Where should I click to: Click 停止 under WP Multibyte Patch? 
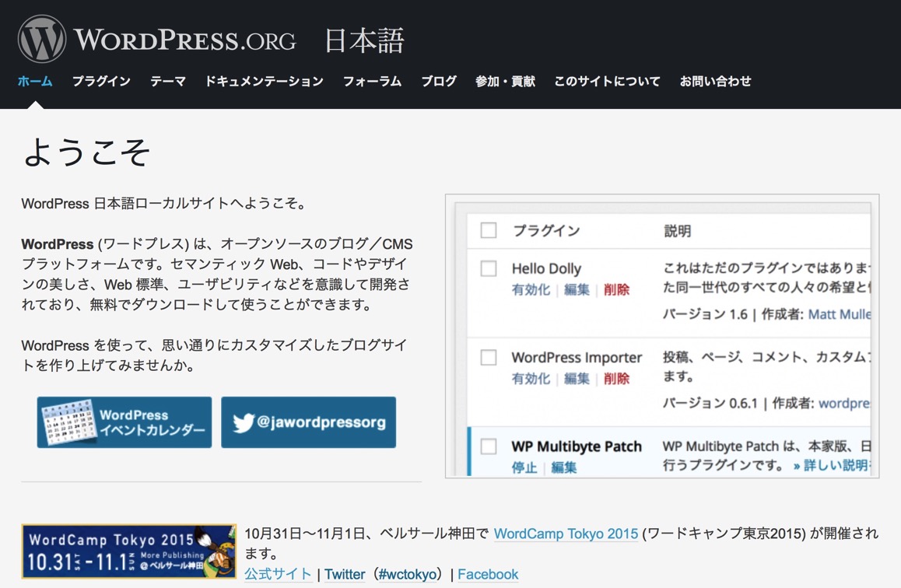[524, 467]
